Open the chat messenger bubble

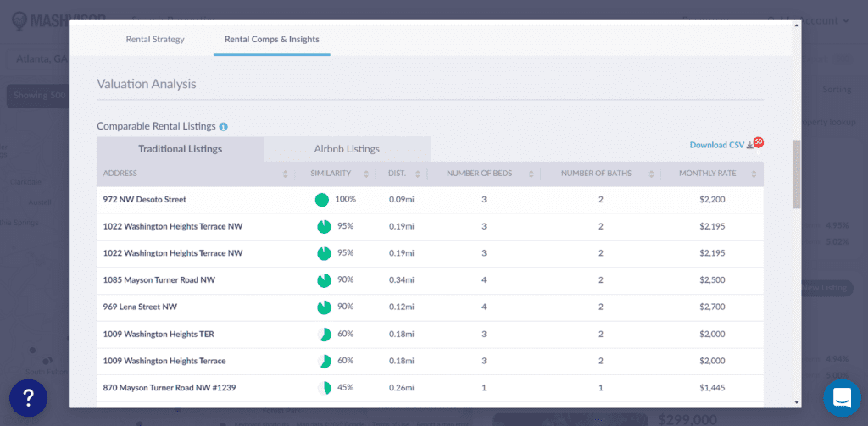(841, 397)
